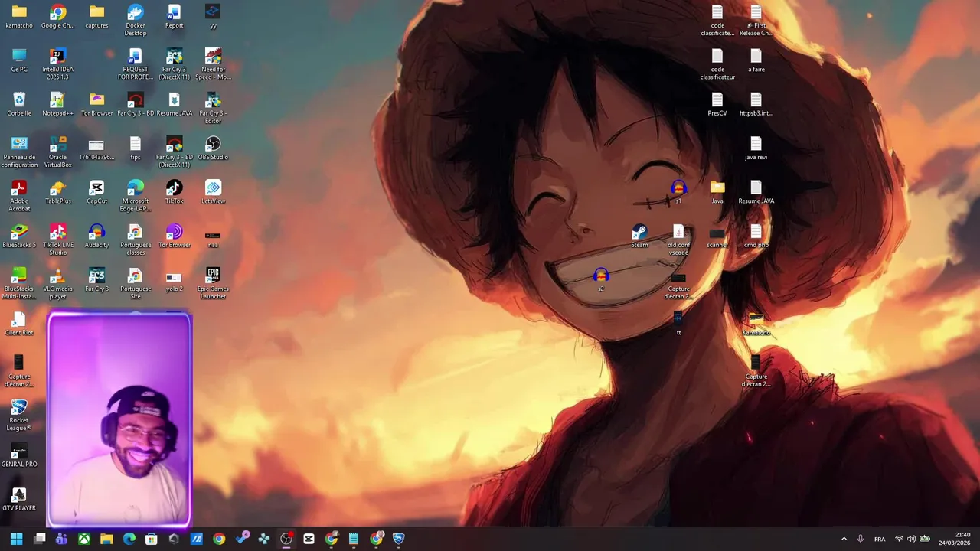Click the microphone tray indicator

tap(861, 539)
